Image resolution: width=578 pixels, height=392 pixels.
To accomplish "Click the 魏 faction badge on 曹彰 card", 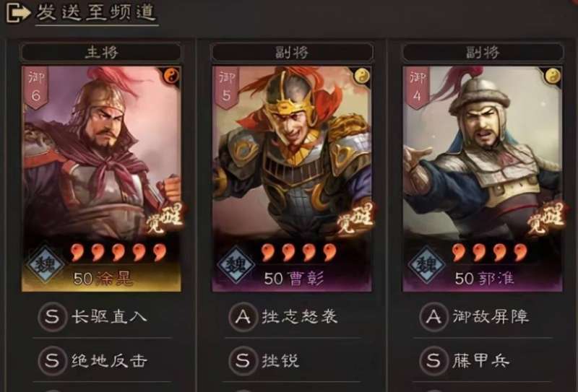I will pos(236,264).
